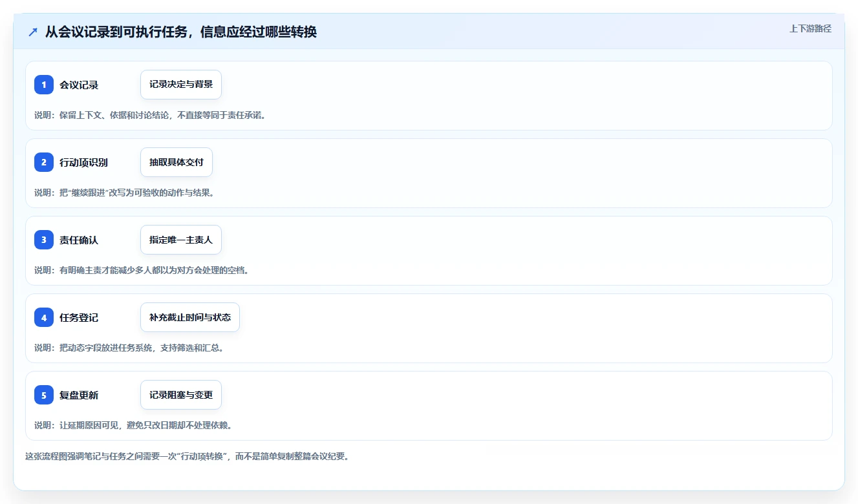Click the 上下游路径 label in header
The width and height of the screenshot is (858, 504).
(x=810, y=29)
